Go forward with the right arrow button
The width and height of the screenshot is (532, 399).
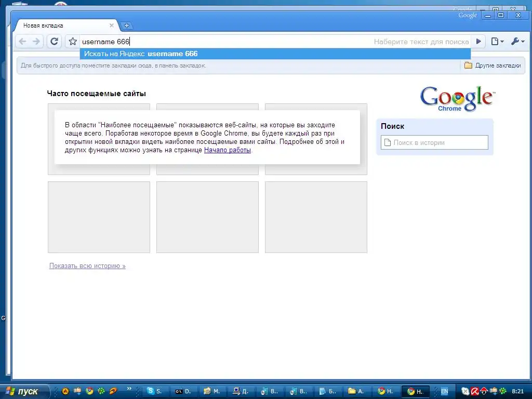pyautogui.click(x=36, y=42)
